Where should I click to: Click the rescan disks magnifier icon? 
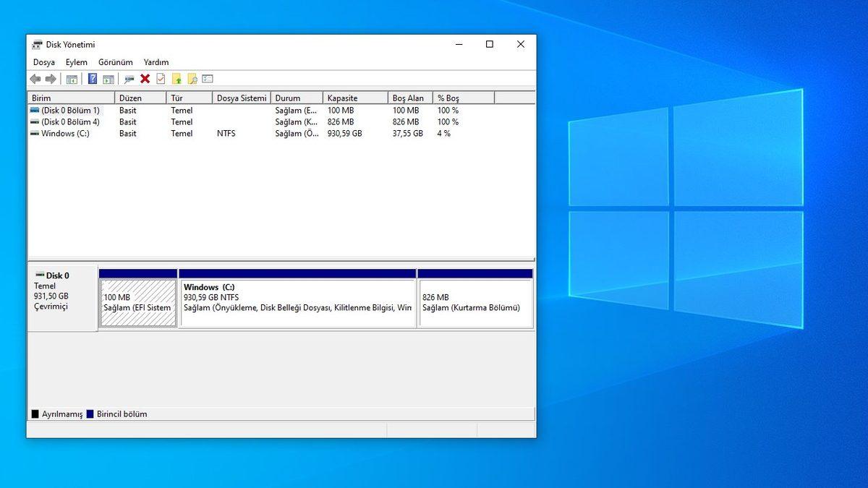(x=129, y=79)
